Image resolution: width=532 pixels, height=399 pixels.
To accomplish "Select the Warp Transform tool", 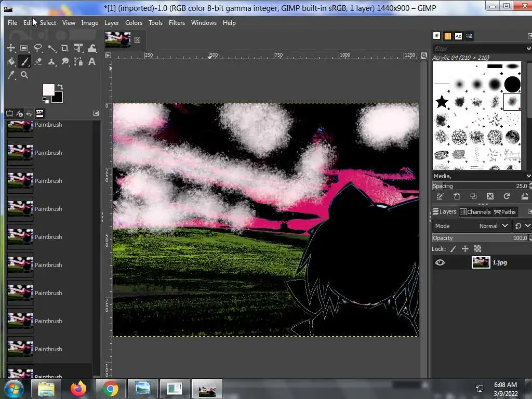I will pos(92,48).
